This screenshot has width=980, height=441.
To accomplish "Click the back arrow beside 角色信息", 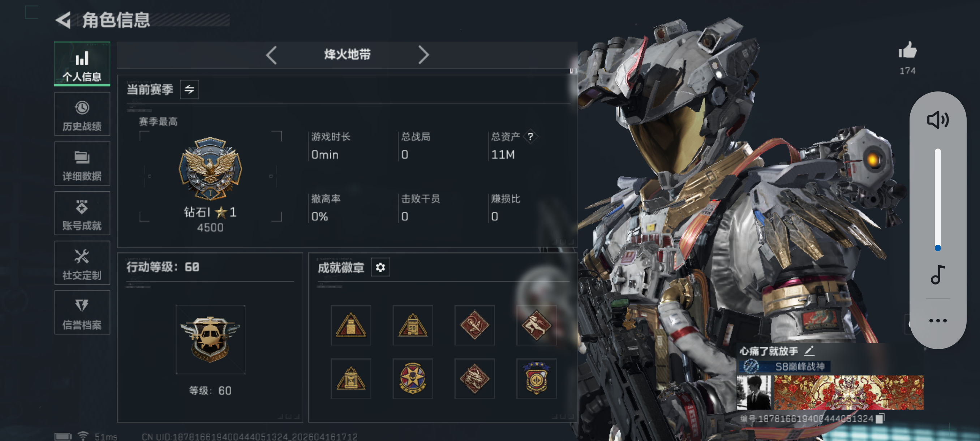I will [x=64, y=20].
